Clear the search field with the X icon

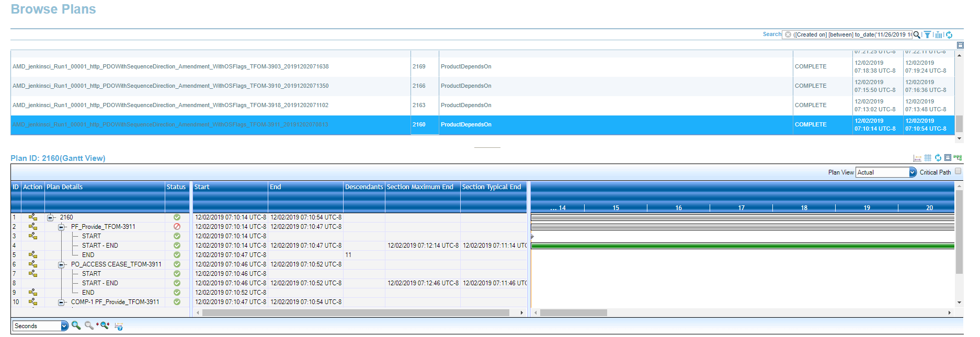788,34
